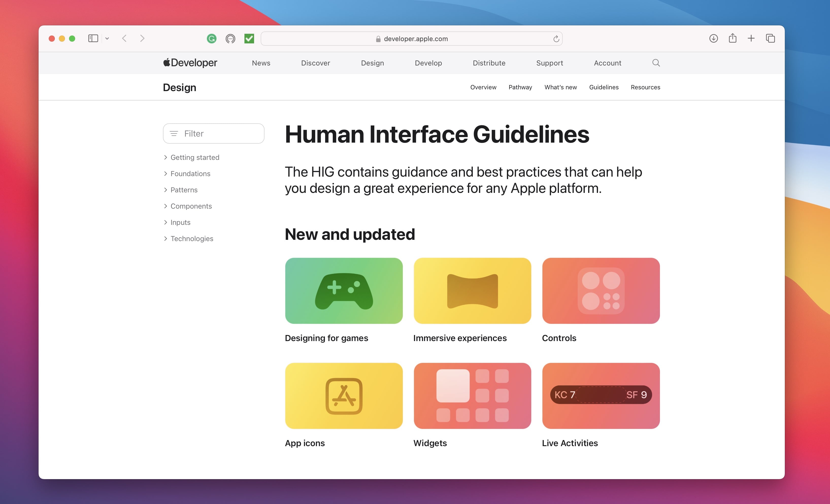Open the Designing for games guide
The width and height of the screenshot is (830, 504).
coord(343,290)
